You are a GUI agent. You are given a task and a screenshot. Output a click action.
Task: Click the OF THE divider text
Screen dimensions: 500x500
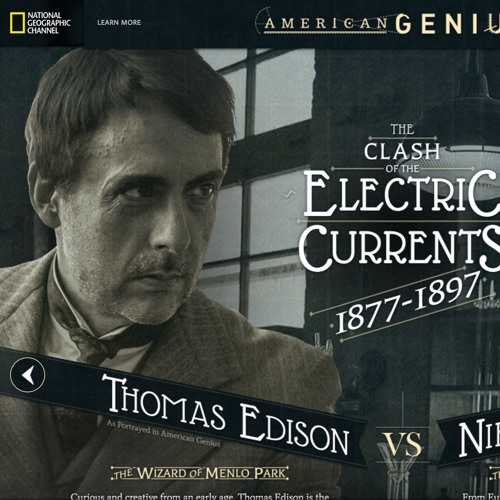402,169
